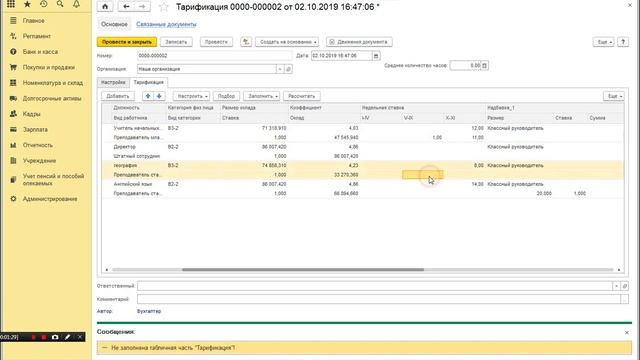Expand the table's Еще menu

[x=613, y=96]
